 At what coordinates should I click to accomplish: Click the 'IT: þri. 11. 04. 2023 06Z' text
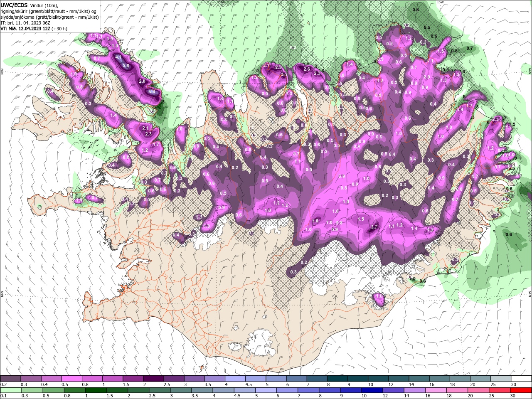point(26,23)
